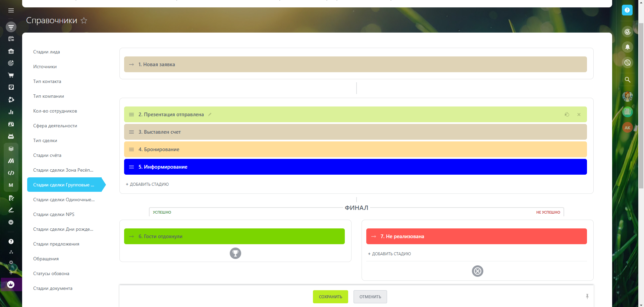Open Обращения directory
Image resolution: width=644 pixels, height=307 pixels.
(46, 259)
